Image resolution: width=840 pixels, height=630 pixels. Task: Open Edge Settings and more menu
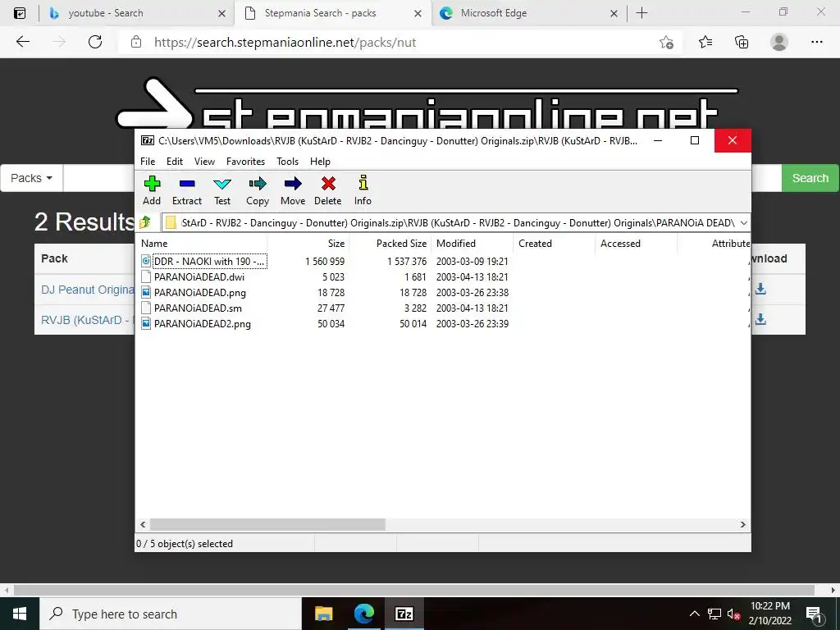(816, 43)
